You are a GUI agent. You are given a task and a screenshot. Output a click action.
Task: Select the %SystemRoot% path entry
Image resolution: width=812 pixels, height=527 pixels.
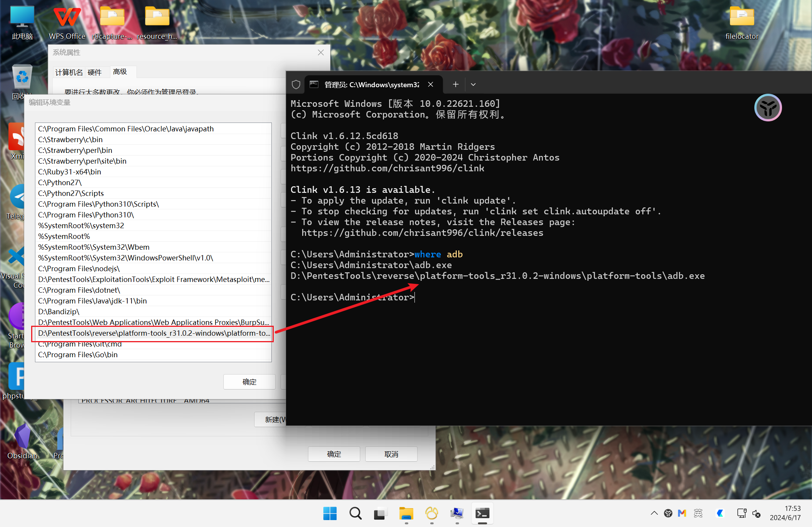(153, 236)
